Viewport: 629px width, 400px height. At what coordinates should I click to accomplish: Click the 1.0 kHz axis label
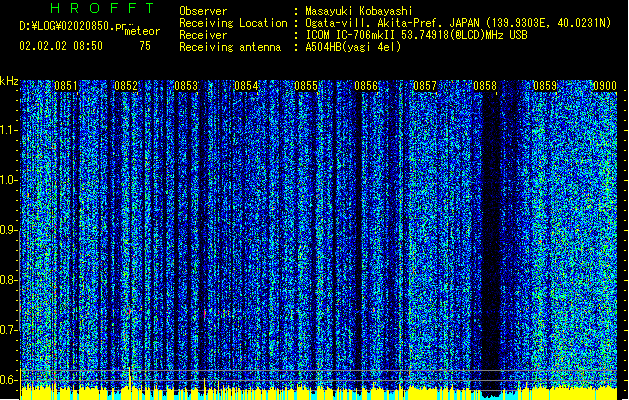coord(9,180)
